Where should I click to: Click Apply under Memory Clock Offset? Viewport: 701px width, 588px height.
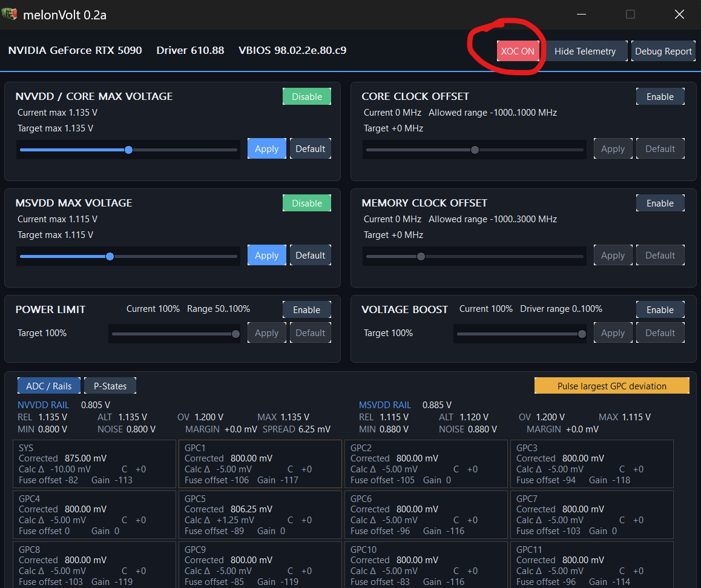(613, 255)
